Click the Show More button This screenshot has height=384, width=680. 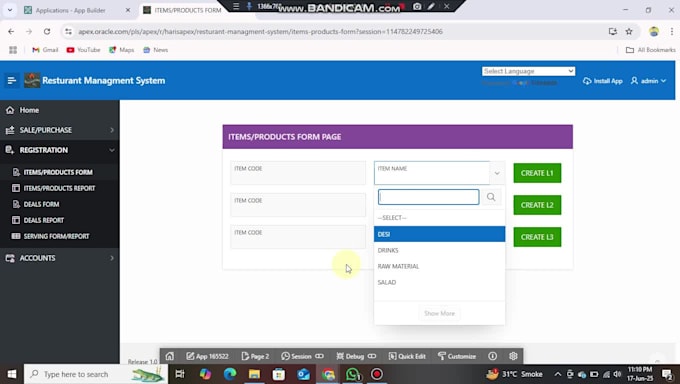(x=439, y=313)
